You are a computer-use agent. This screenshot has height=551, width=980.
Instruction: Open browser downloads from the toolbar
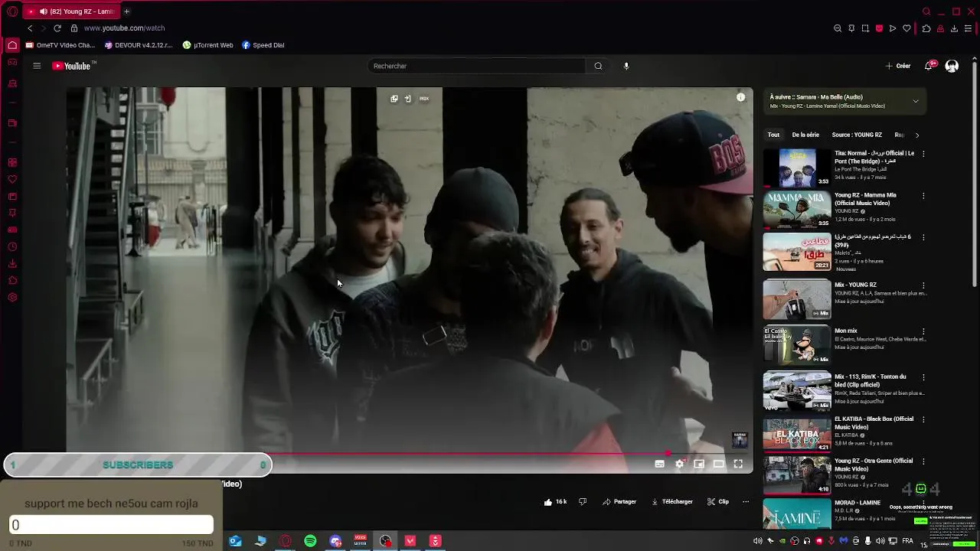954,28
